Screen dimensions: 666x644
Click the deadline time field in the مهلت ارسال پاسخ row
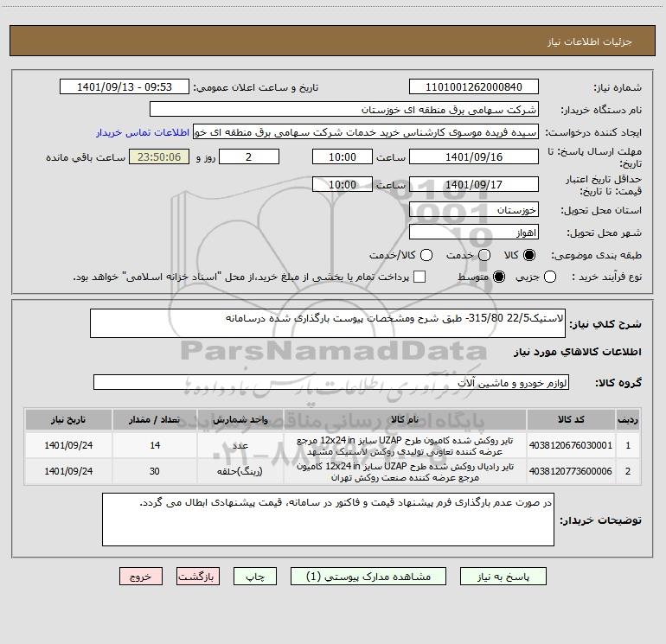click(343, 156)
